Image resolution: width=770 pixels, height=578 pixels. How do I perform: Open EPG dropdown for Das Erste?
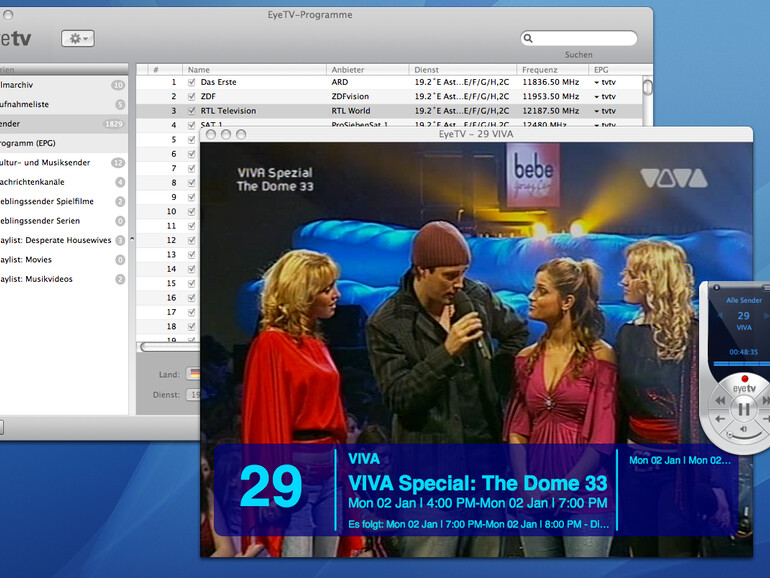click(597, 82)
